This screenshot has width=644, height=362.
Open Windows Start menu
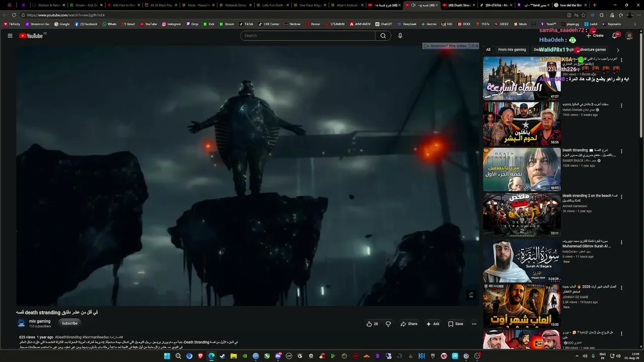(x=167, y=356)
